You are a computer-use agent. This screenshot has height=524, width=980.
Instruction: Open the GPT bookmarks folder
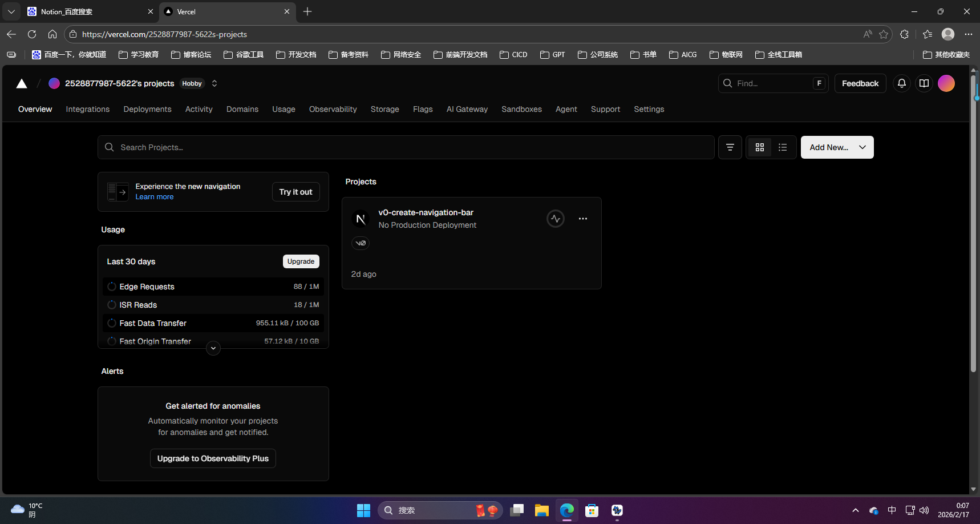(x=553, y=55)
